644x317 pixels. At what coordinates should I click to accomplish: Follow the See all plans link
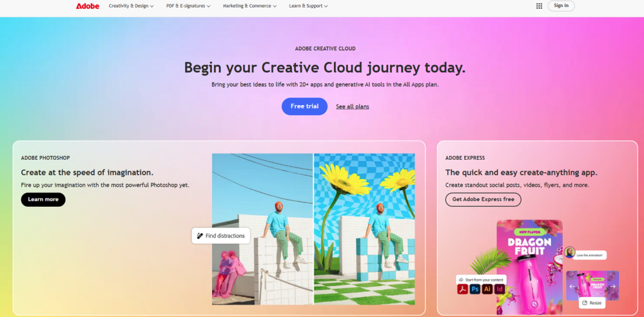coord(352,107)
